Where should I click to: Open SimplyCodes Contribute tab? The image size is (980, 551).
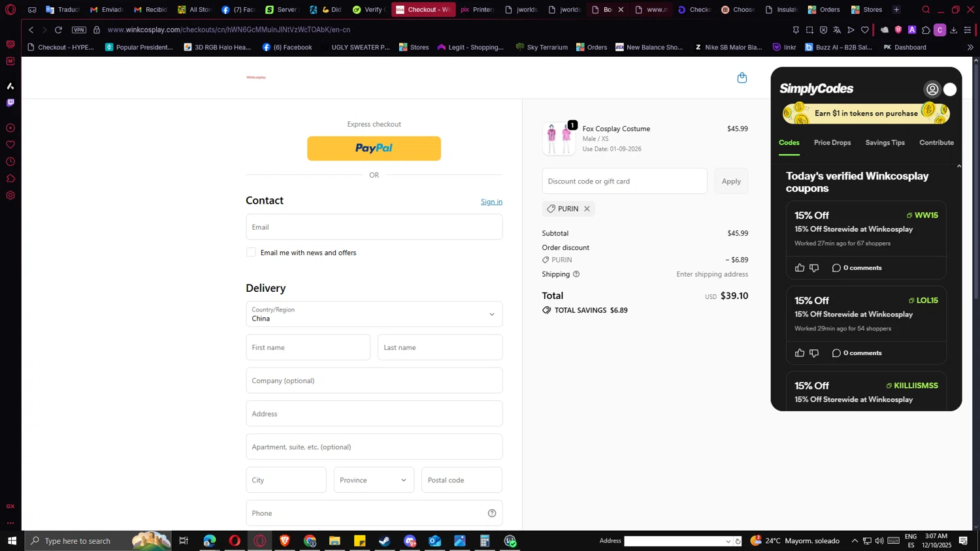click(x=936, y=142)
